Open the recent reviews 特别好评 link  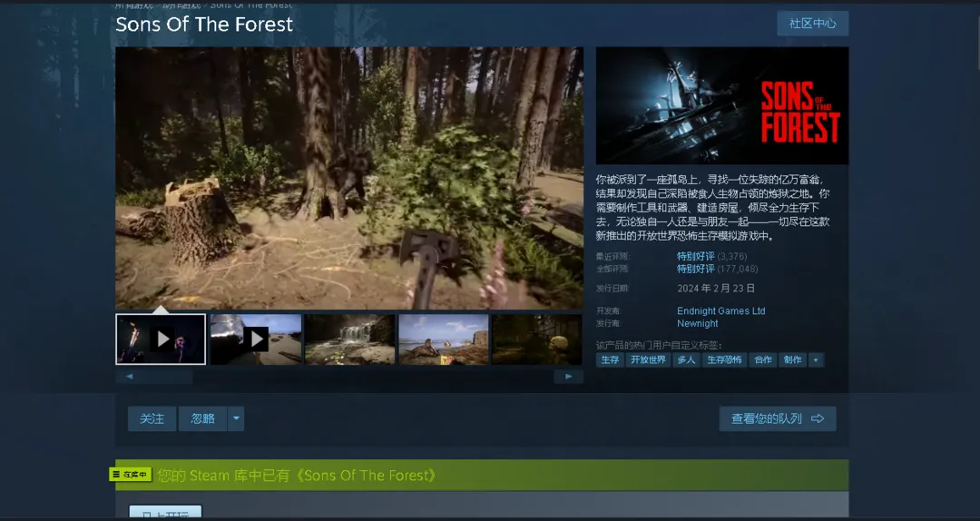[695, 257]
